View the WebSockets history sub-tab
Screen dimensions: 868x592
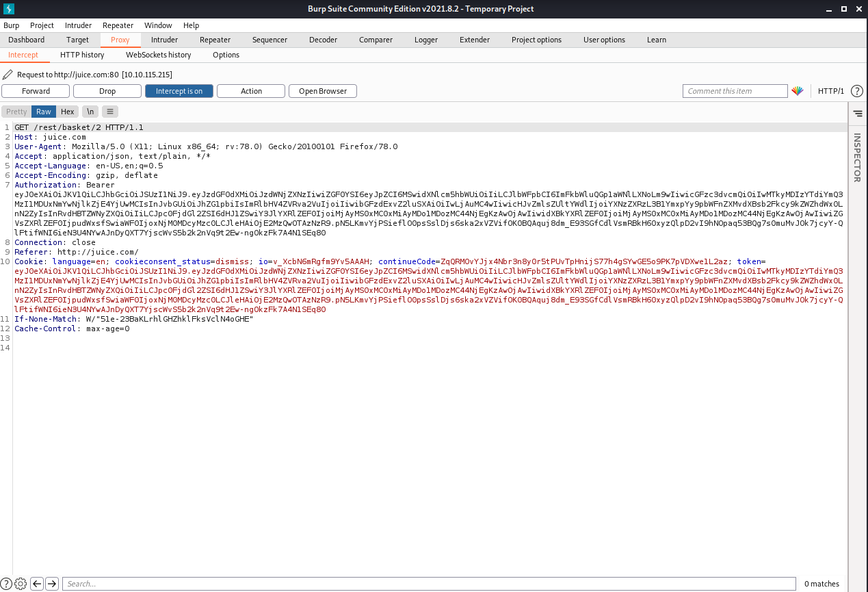[x=159, y=55]
